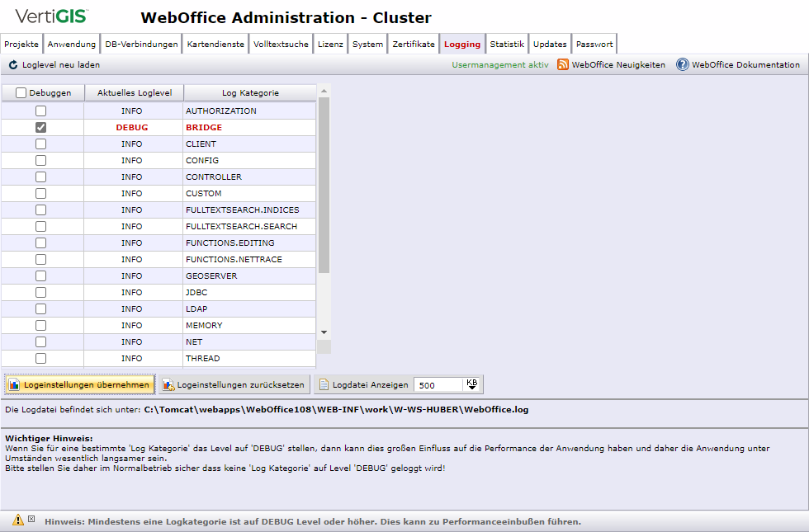Open the WebOffice Neuigkeiten RSS icon
This screenshot has height=532, width=809.
[563, 64]
